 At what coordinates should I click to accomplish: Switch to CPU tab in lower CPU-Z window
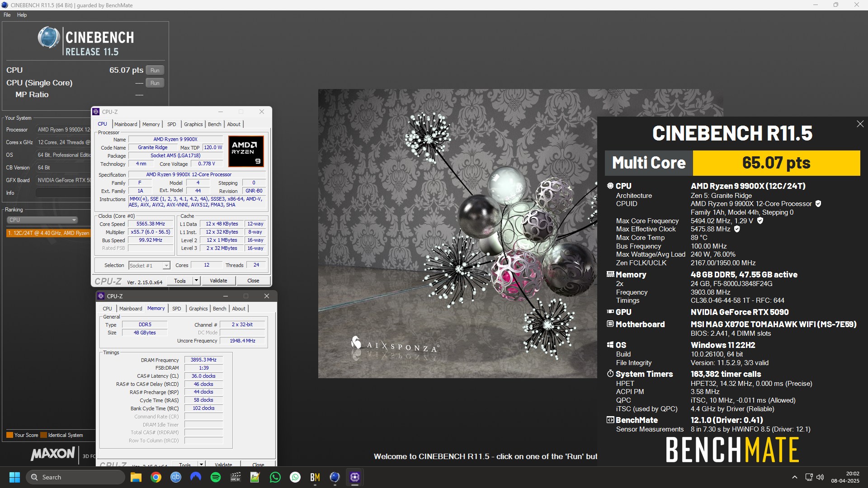click(107, 309)
